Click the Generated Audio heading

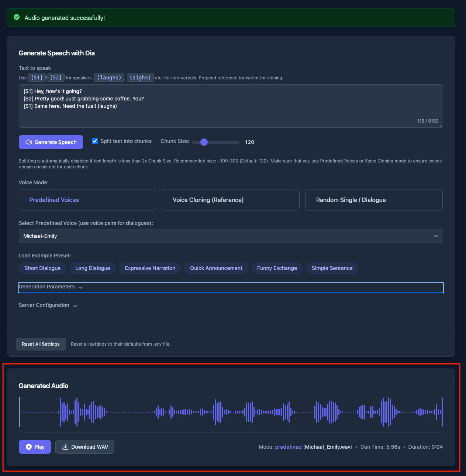point(44,386)
